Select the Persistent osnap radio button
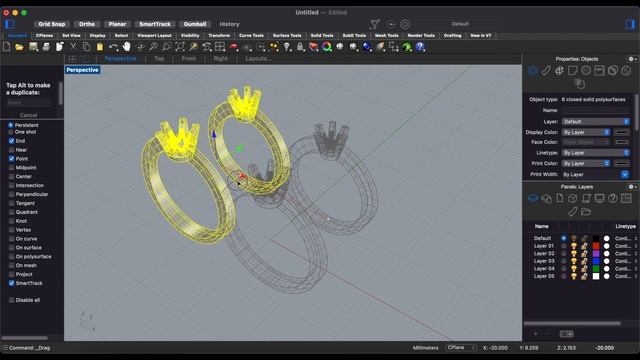Image resolution: width=640 pixels, height=360 pixels. click(x=11, y=125)
